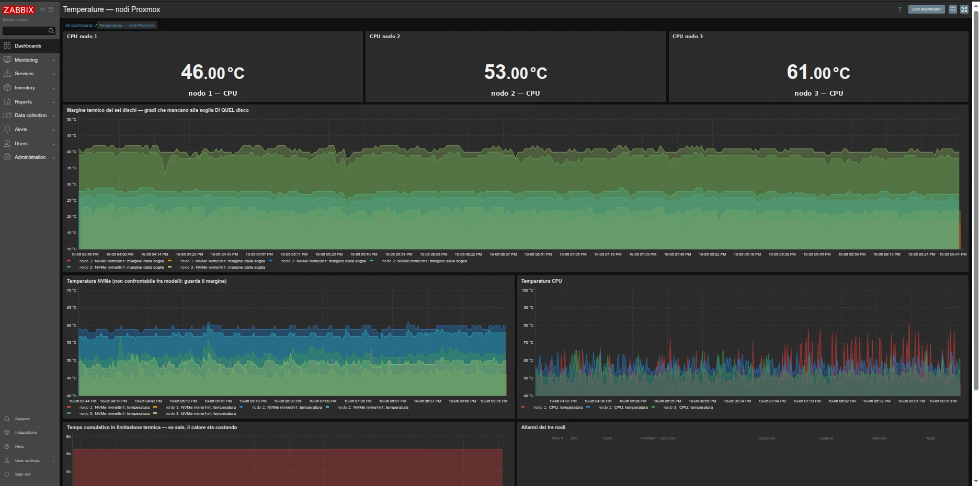Click the 61.00 °C value for nodo 3
The height and width of the screenshot is (486, 980).
click(x=818, y=72)
